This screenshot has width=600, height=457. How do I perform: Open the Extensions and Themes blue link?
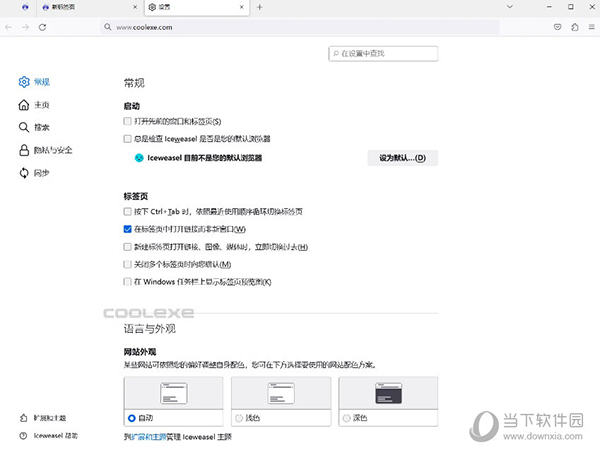pyautogui.click(x=149, y=437)
